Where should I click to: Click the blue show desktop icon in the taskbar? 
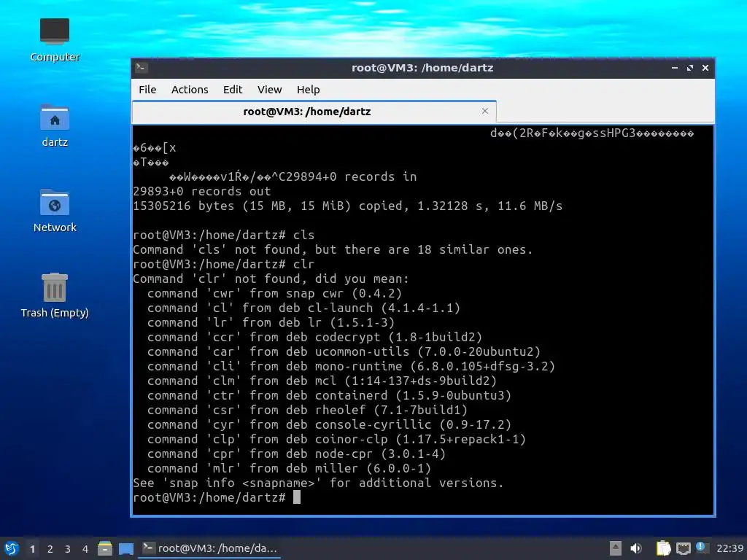(125, 548)
